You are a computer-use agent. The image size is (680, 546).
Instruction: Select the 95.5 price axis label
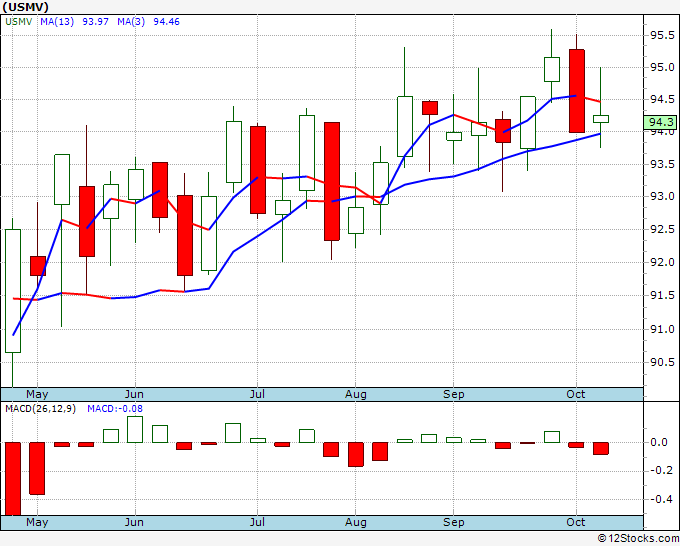662,35
